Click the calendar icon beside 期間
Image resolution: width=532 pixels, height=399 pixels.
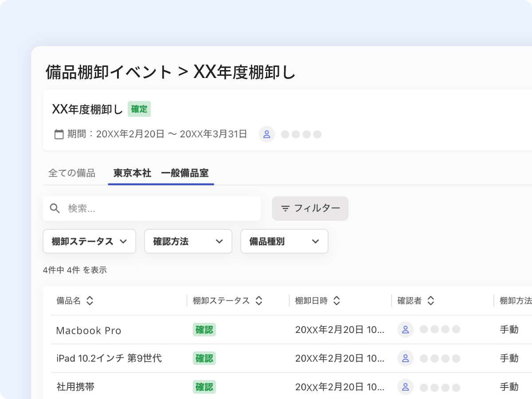(x=59, y=134)
